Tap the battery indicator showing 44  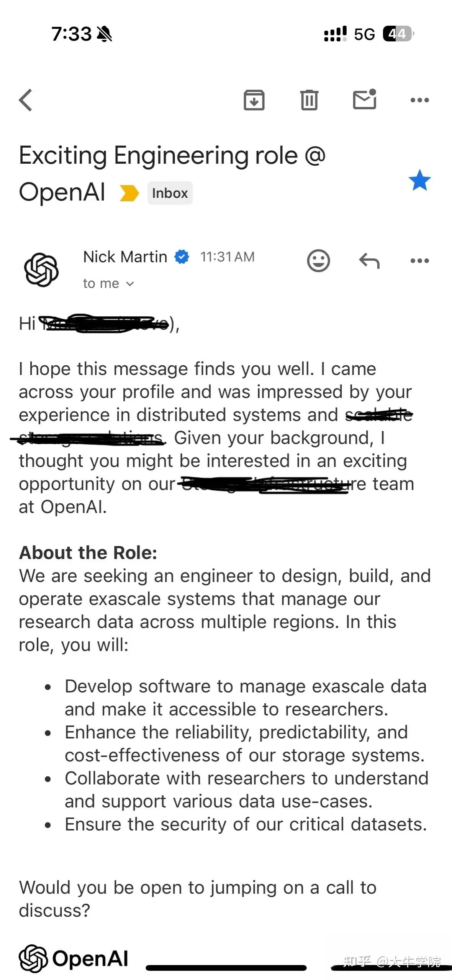[x=396, y=34]
